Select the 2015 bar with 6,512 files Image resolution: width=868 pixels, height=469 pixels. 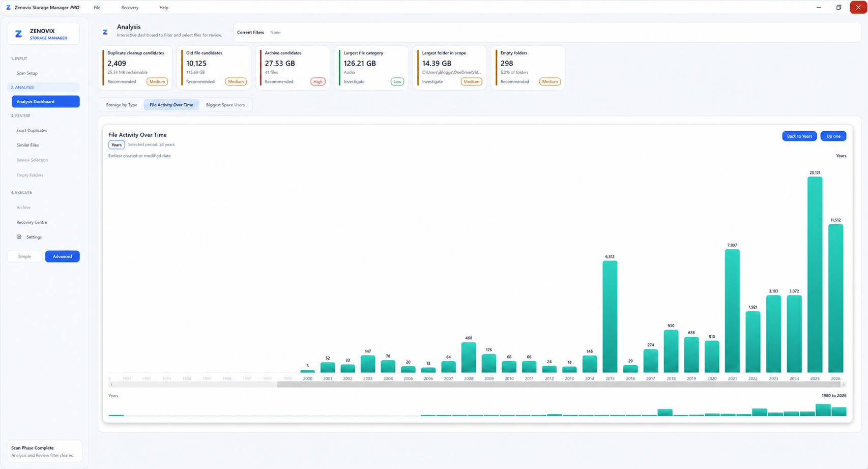coord(610,317)
